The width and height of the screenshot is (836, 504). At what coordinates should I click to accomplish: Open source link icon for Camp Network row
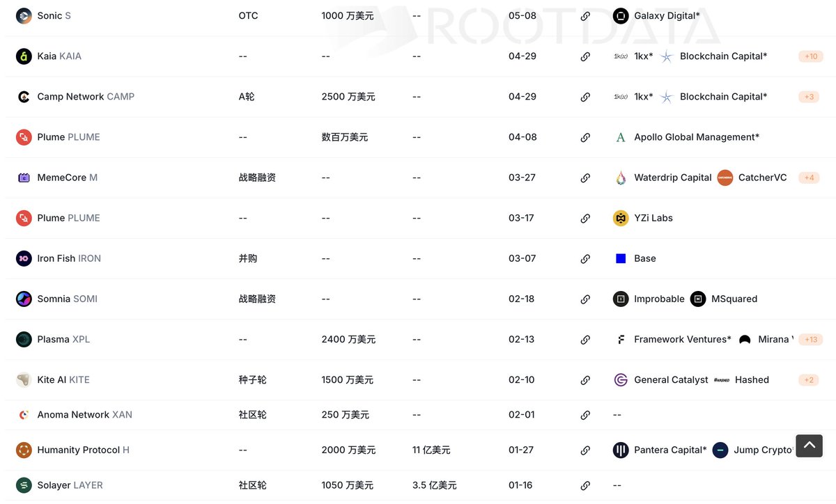(x=585, y=97)
